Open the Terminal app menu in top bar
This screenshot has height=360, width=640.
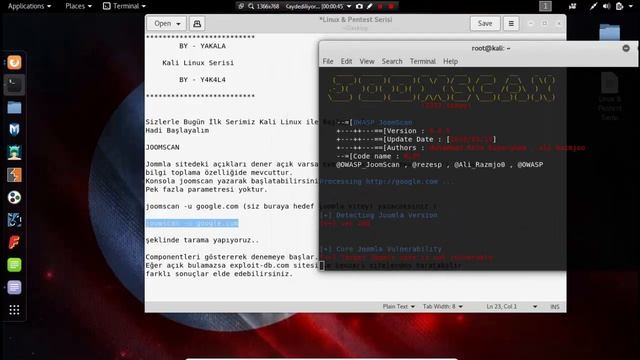coord(124,6)
